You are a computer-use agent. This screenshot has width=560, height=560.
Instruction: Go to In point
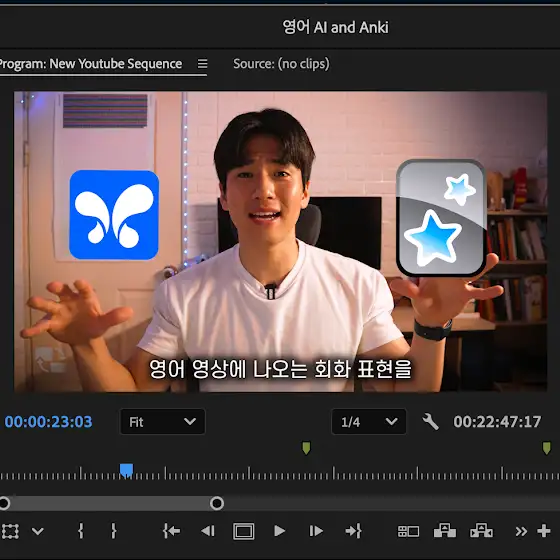pyautogui.click(x=172, y=531)
